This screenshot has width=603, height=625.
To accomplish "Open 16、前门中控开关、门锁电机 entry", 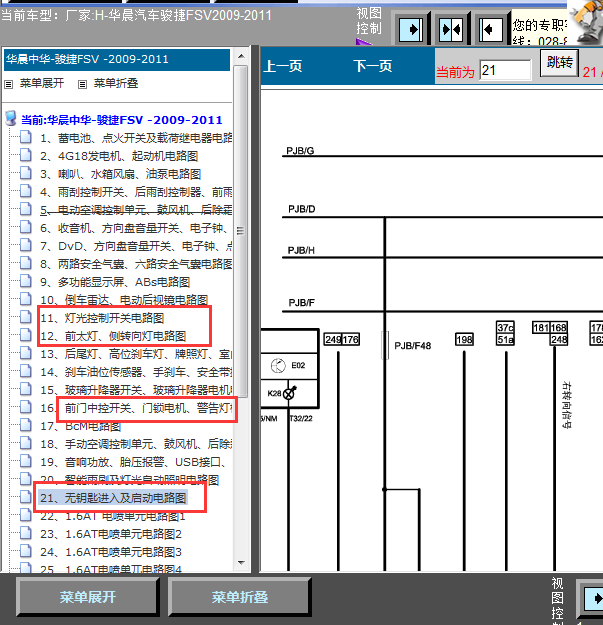I will click(x=136, y=408).
